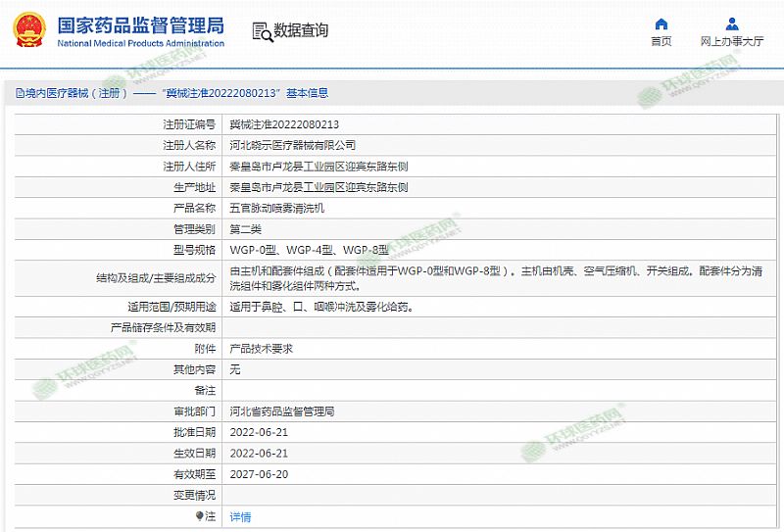The width and height of the screenshot is (784, 532).
Task: Click the user icon above 网上办事大厅
Action: (732, 24)
